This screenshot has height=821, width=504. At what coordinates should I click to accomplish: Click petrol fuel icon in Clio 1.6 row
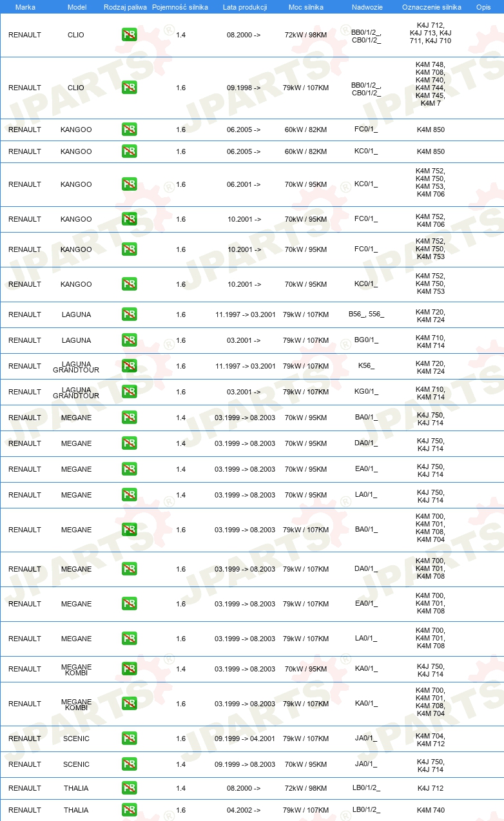pos(129,88)
